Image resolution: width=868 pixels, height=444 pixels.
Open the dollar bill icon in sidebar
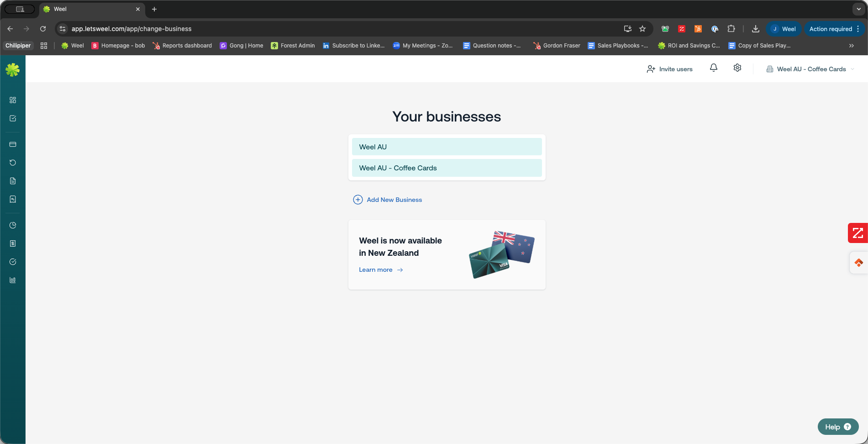coord(13,243)
